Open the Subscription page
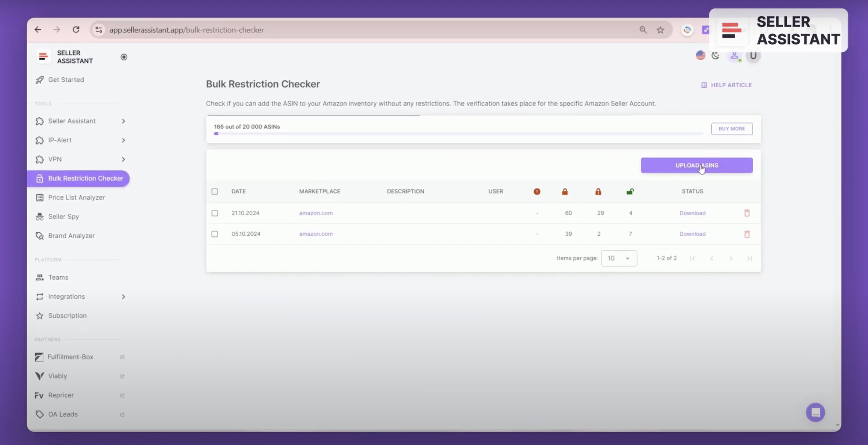The image size is (868, 445). click(x=67, y=316)
